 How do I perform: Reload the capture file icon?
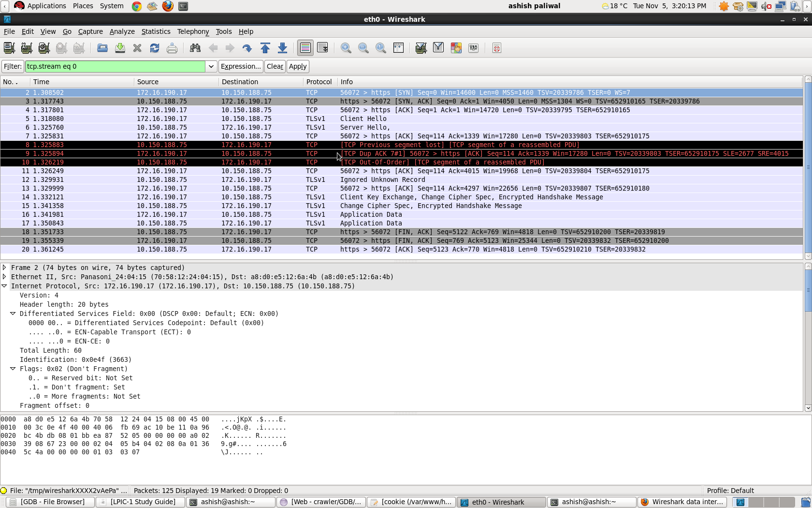point(155,48)
